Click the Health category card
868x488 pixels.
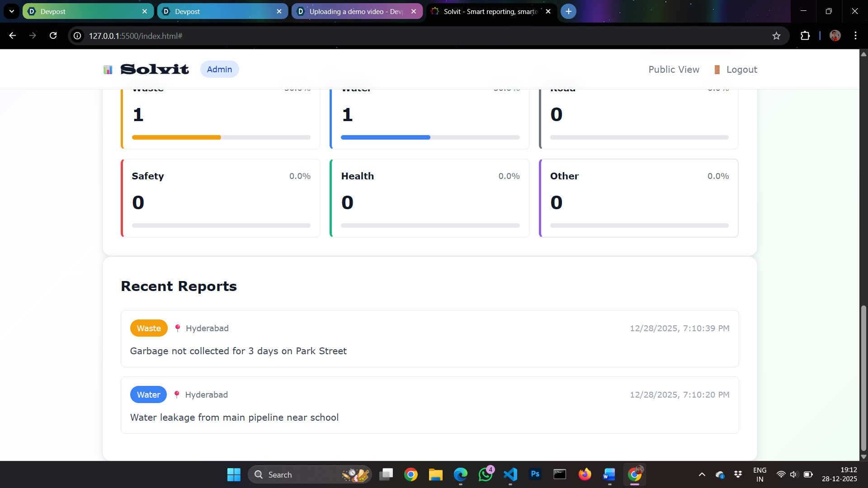tap(430, 198)
